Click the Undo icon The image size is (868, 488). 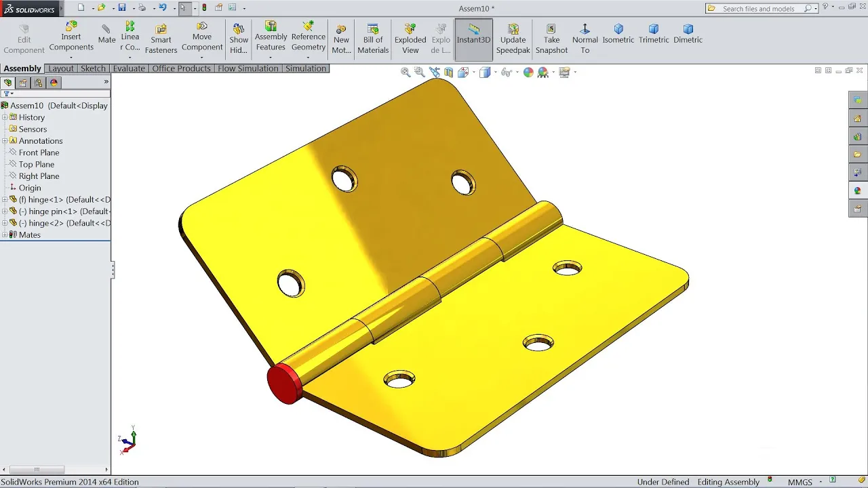point(163,7)
